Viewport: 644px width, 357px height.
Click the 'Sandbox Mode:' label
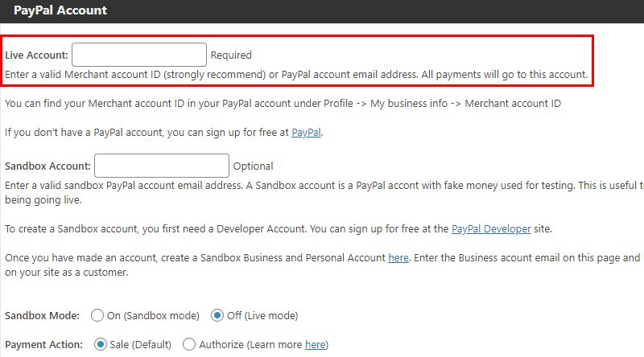tap(43, 315)
